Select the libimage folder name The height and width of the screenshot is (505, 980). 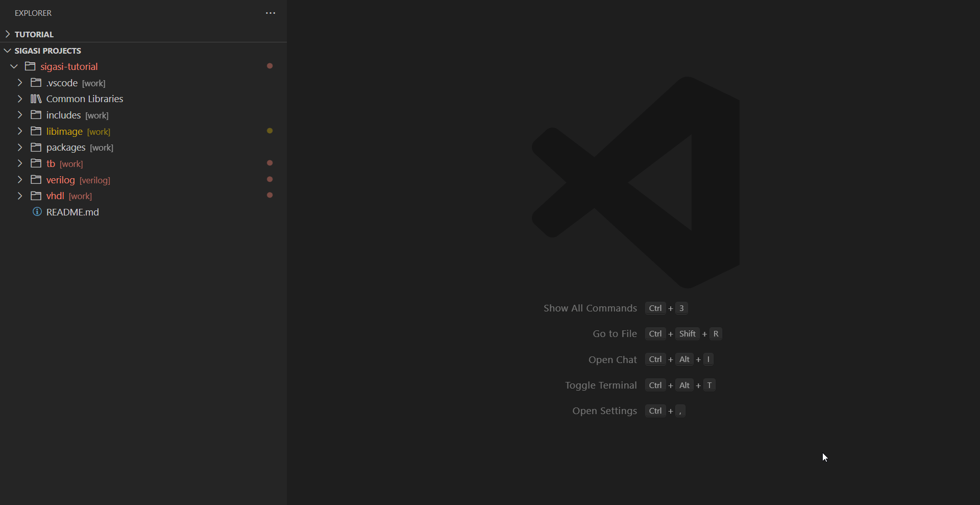point(64,131)
